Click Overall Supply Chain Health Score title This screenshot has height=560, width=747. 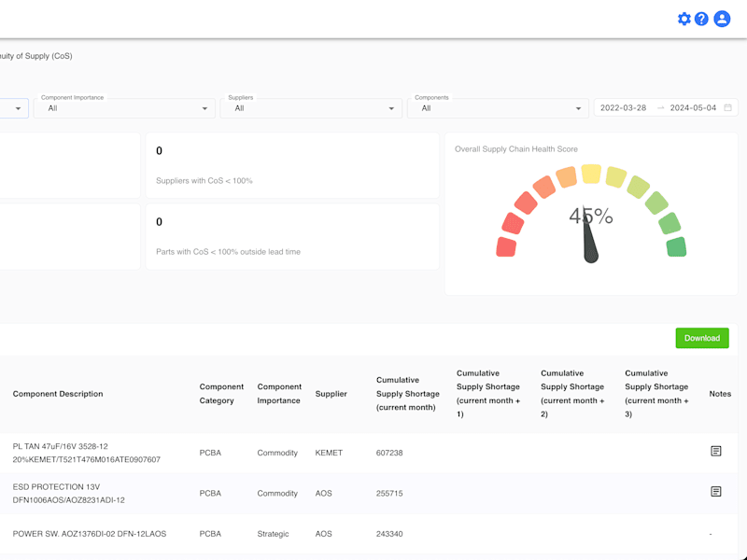516,149
